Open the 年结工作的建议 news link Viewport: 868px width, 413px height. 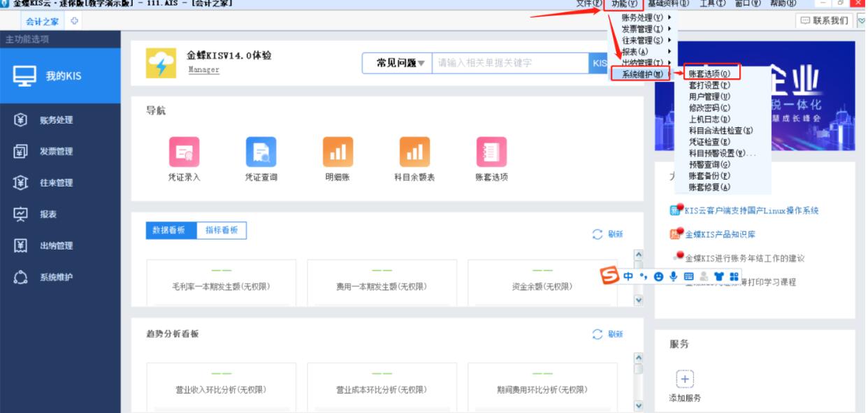coord(745,259)
